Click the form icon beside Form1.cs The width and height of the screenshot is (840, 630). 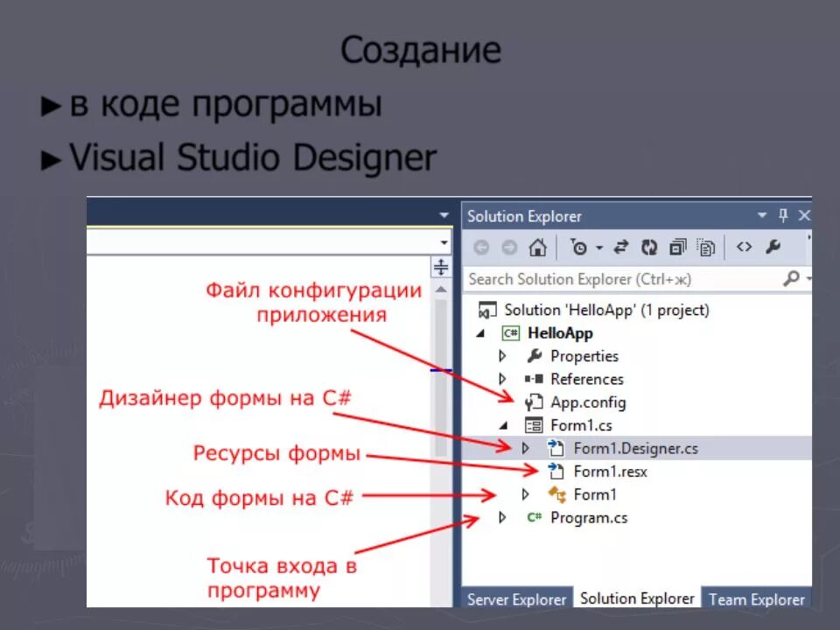(x=534, y=425)
